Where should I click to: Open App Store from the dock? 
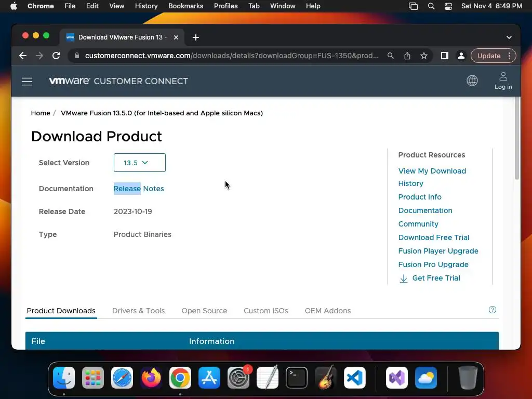209,378
